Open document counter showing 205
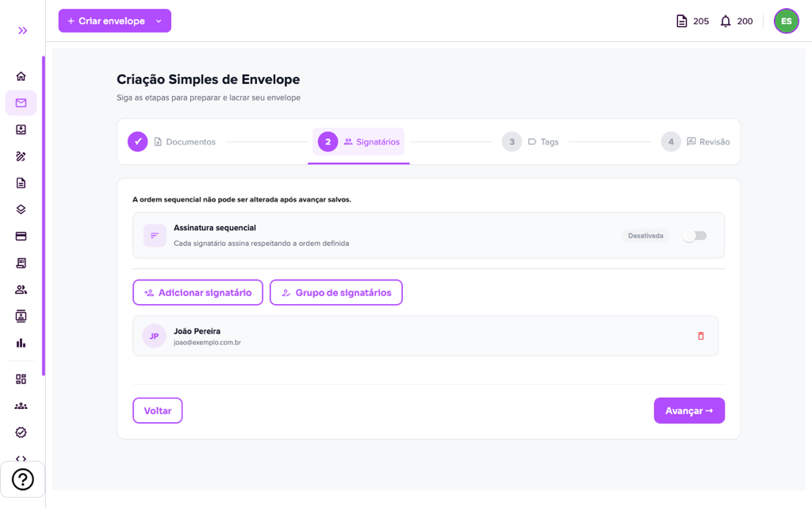Image resolution: width=812 pixels, height=508 pixels. 692,21
